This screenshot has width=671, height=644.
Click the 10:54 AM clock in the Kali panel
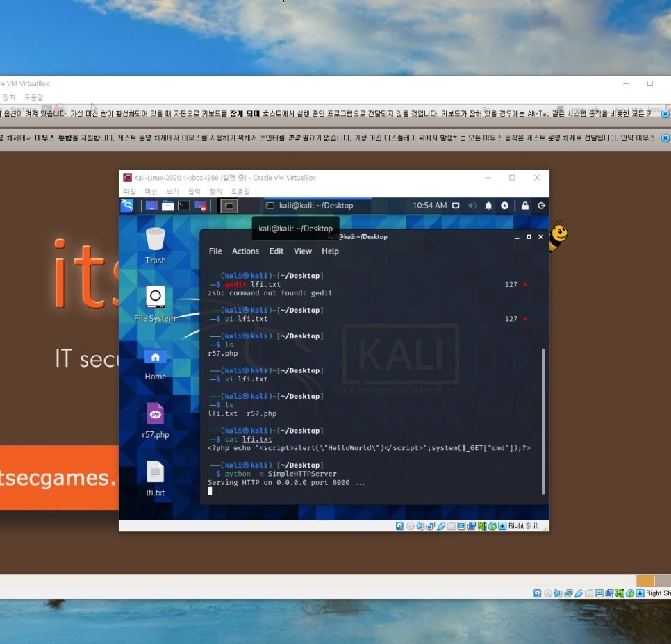click(429, 206)
